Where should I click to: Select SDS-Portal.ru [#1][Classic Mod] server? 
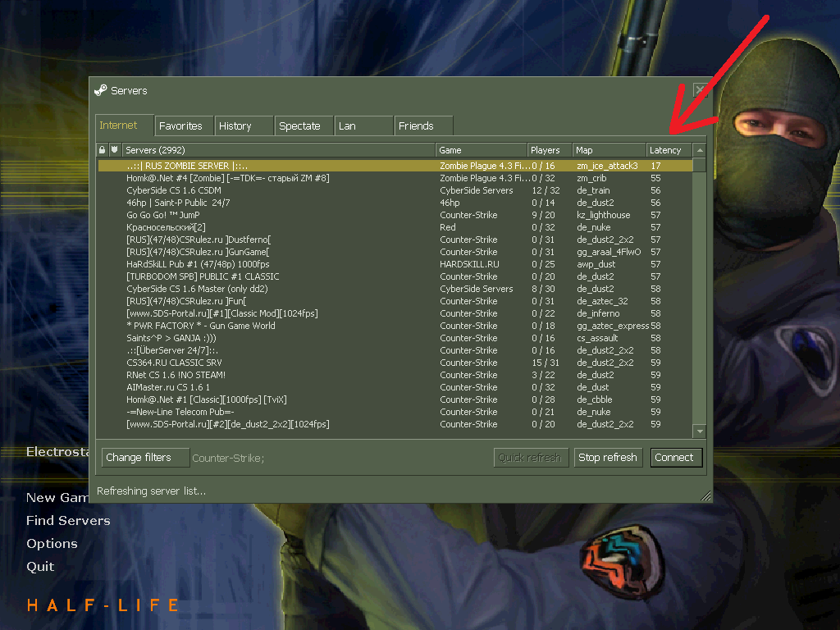(x=395, y=313)
